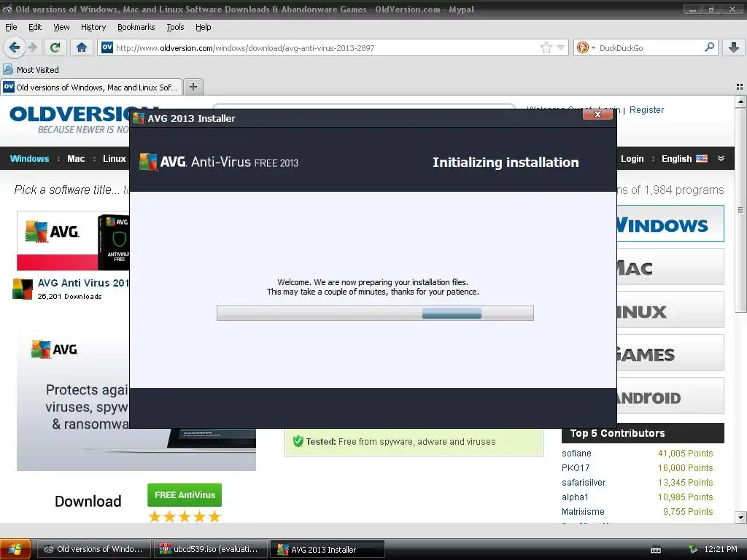Open the Most Visited bookmarks folder
Screen dimensions: 747x560
click(x=31, y=69)
